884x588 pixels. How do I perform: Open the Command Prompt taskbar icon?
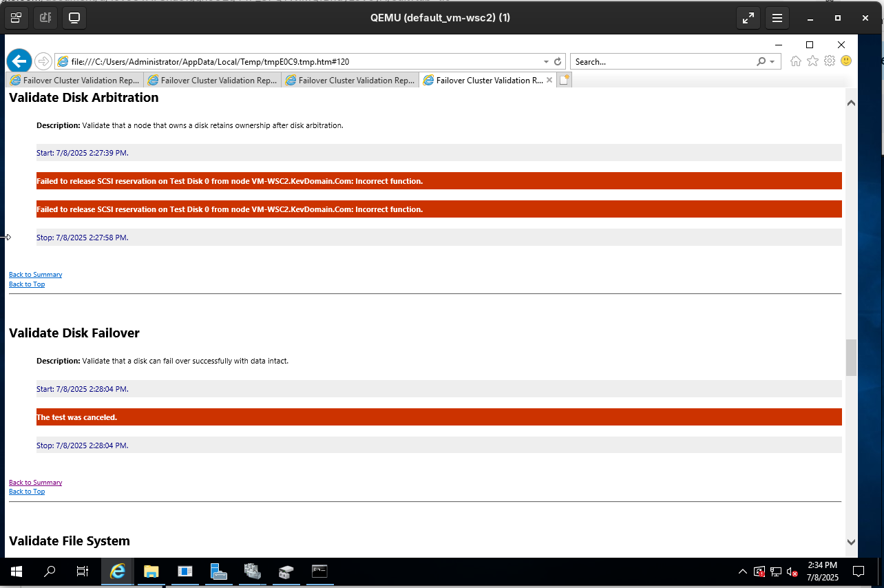click(x=319, y=571)
